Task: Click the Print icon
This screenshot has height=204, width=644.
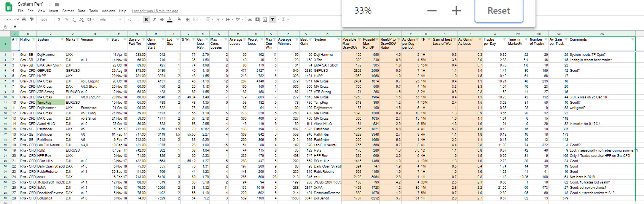Action: [x=24, y=19]
